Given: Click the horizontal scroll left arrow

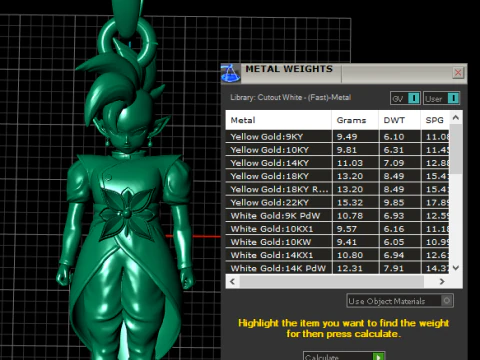Looking at the screenshot, I should tap(232, 281).
